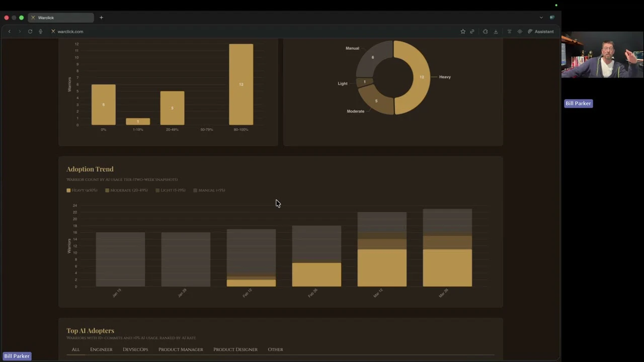Image resolution: width=644 pixels, height=362 pixels.
Task: Click the Feb 26 heavy bar segment
Action: point(316,275)
